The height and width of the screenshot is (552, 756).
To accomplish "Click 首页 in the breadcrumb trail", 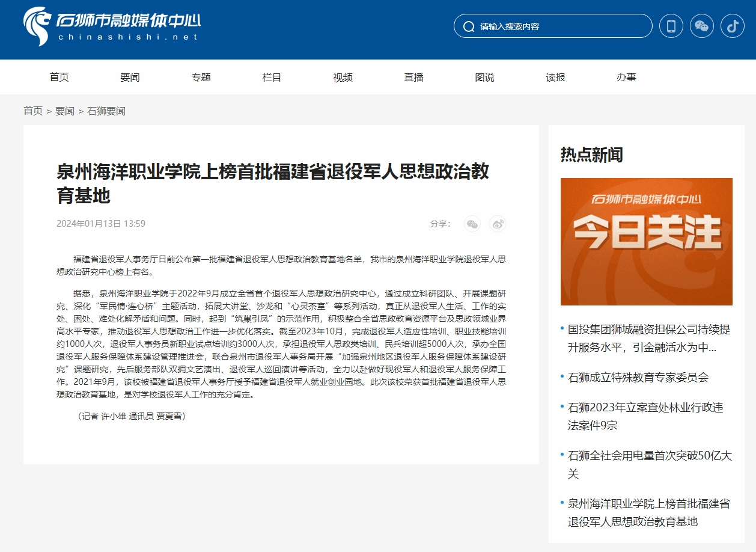I will pyautogui.click(x=33, y=111).
